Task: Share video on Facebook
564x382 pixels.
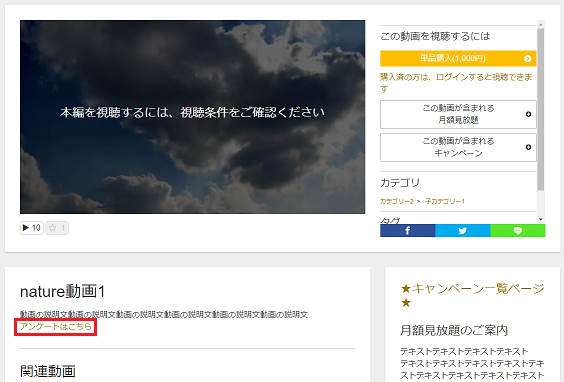Action: (408, 231)
